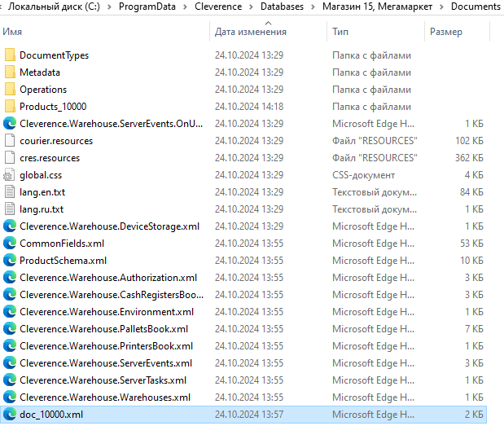Select the global.css file name
This screenshot has width=504, height=426.
(41, 175)
